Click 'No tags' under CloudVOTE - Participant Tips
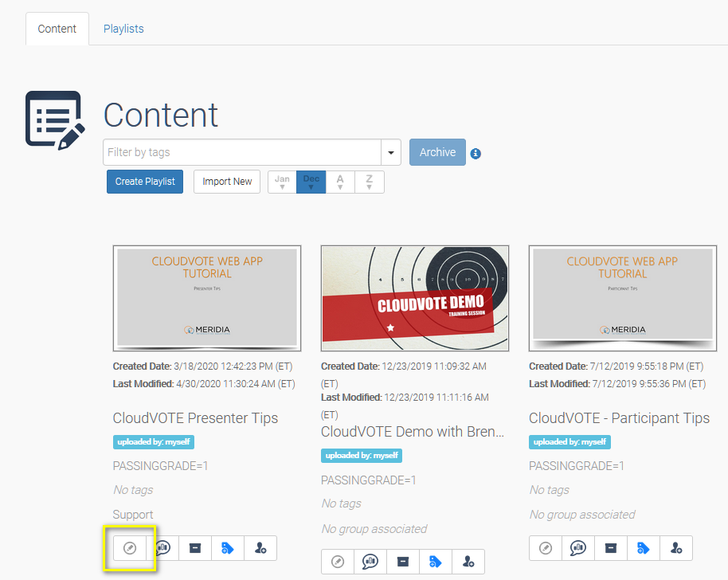 [550, 490]
